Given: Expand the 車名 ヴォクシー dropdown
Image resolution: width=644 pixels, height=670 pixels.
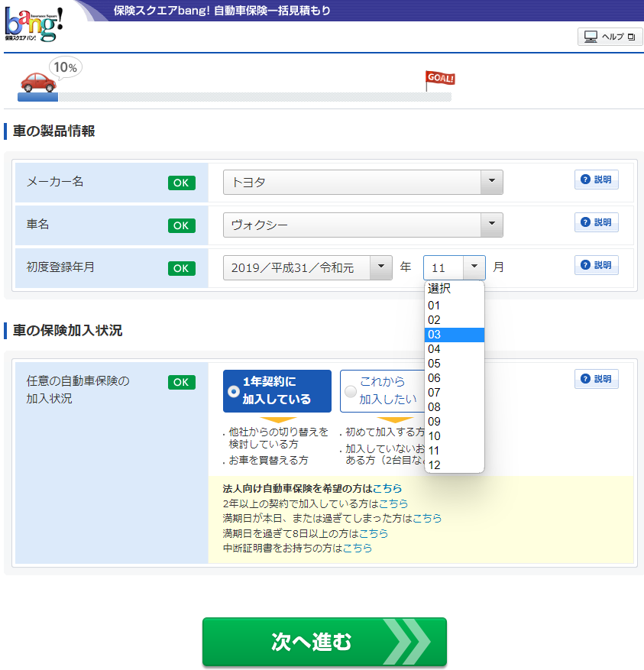Looking at the screenshot, I should 363,225.
